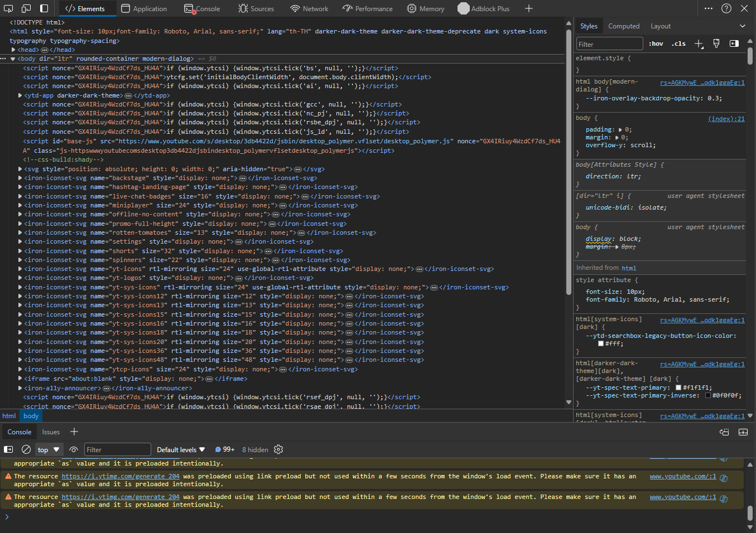Toggle the .cls element classes panel
The width and height of the screenshot is (756, 533).
(x=678, y=43)
